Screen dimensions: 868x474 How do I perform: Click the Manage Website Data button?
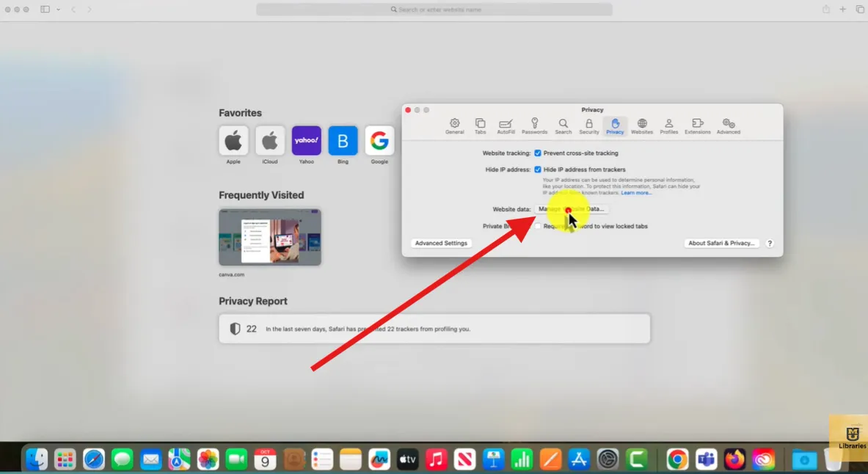point(572,209)
